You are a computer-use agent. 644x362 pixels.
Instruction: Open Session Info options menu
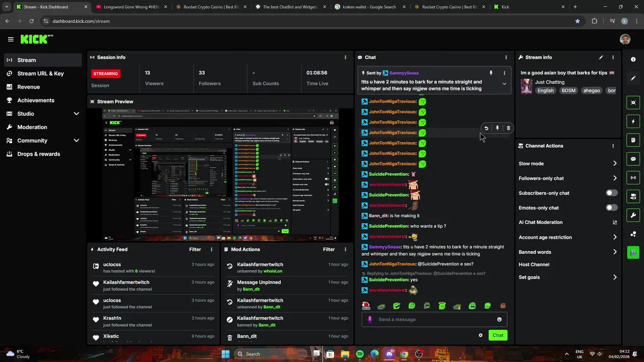click(345, 57)
